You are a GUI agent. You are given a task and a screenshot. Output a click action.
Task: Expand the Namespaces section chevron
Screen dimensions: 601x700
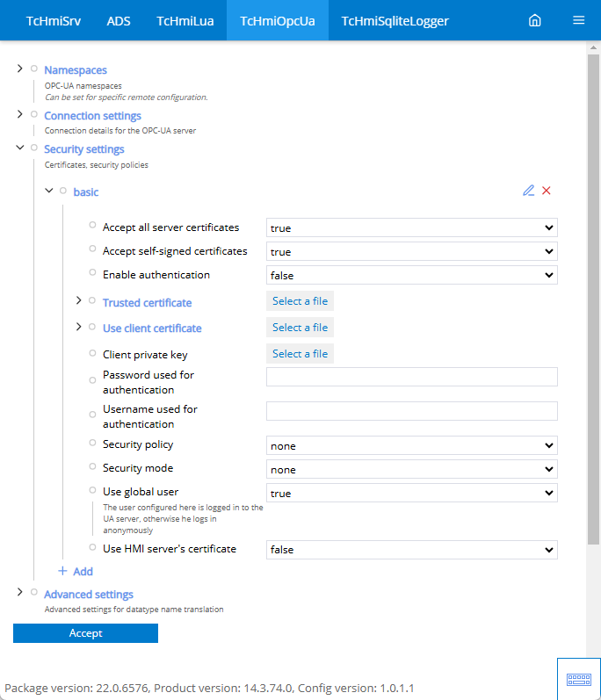19,69
